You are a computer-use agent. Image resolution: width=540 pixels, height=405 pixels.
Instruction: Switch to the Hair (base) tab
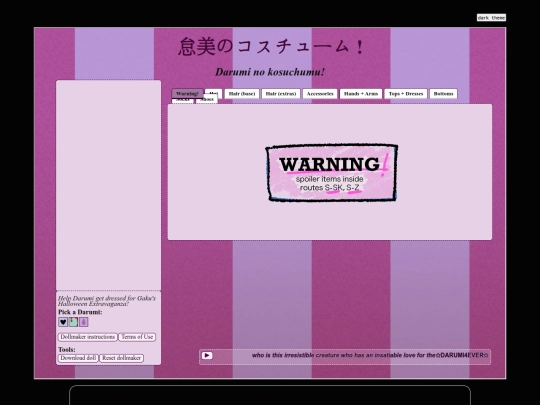coord(242,94)
